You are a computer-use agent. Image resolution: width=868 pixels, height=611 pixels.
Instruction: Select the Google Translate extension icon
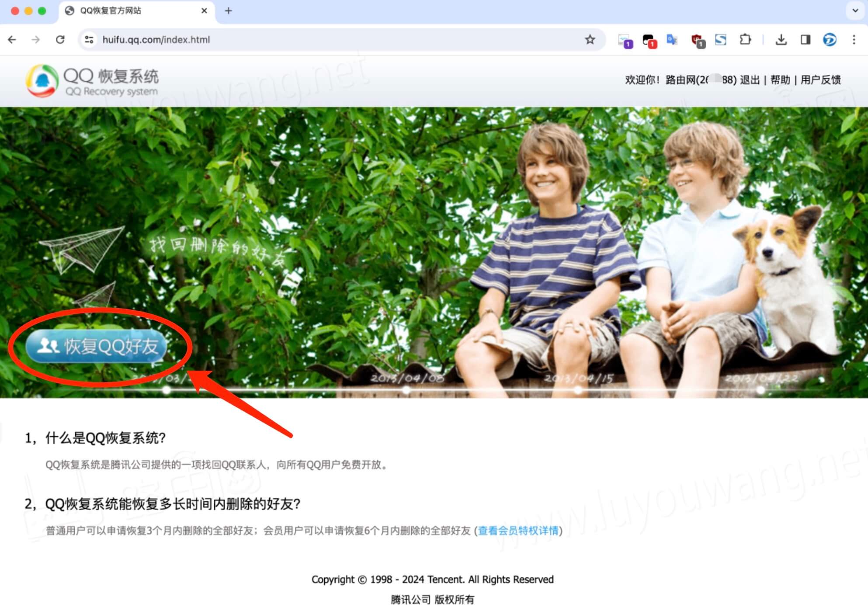point(672,39)
